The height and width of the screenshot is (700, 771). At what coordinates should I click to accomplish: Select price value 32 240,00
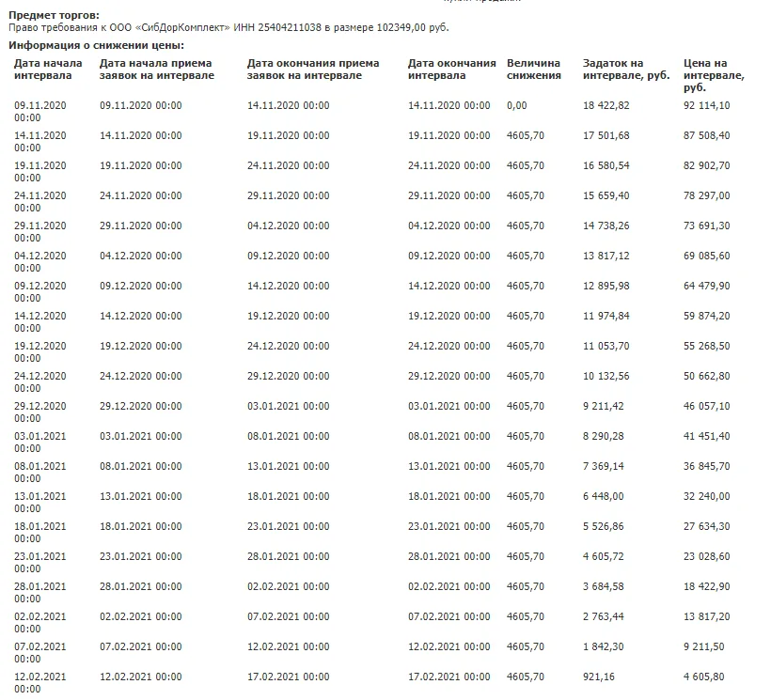pyautogui.click(x=706, y=496)
